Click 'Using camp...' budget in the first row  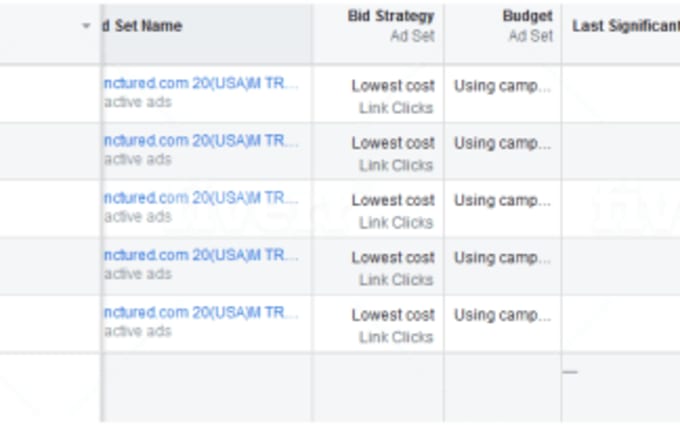tap(503, 86)
